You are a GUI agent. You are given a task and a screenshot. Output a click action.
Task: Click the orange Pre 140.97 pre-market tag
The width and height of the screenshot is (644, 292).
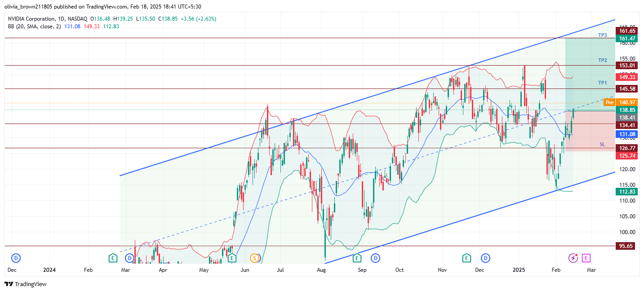(621, 102)
